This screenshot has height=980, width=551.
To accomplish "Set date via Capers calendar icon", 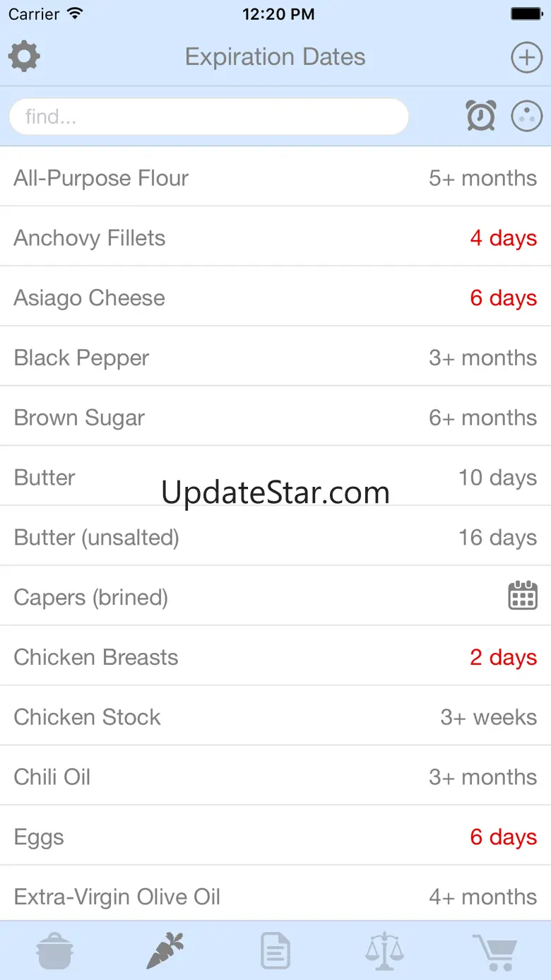I will pyautogui.click(x=523, y=596).
